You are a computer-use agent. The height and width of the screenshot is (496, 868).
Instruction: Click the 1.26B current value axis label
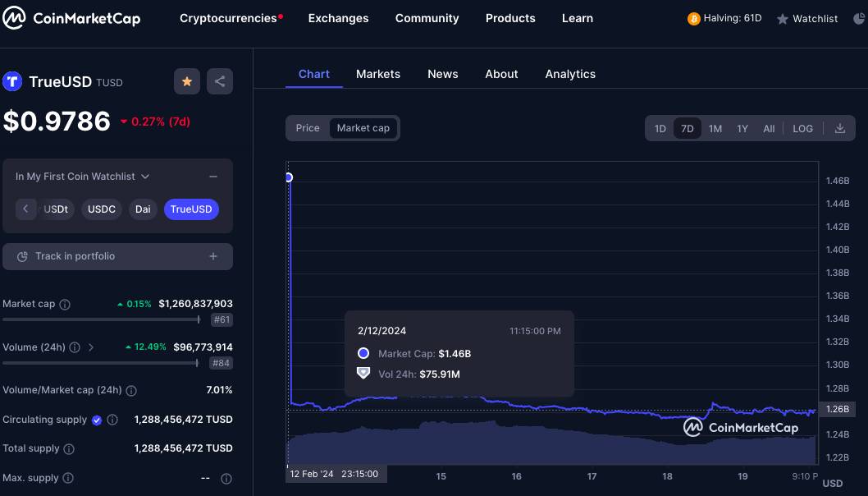pos(837,409)
